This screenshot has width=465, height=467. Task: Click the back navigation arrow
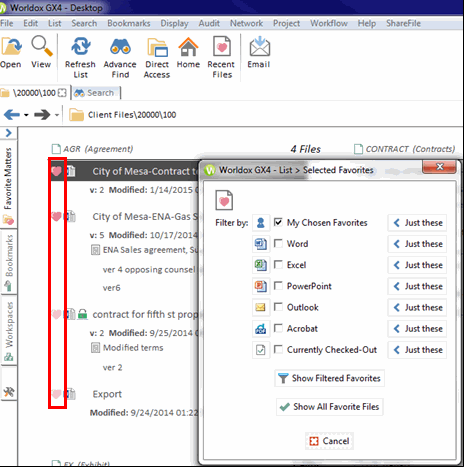point(12,115)
